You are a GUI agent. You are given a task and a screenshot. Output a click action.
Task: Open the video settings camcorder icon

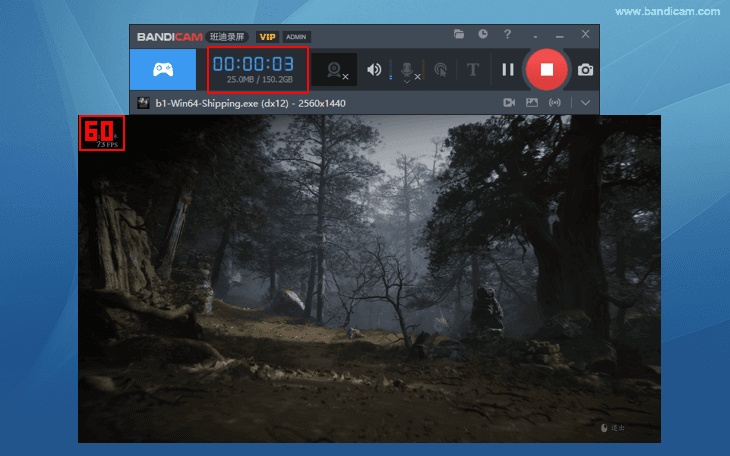point(508,102)
